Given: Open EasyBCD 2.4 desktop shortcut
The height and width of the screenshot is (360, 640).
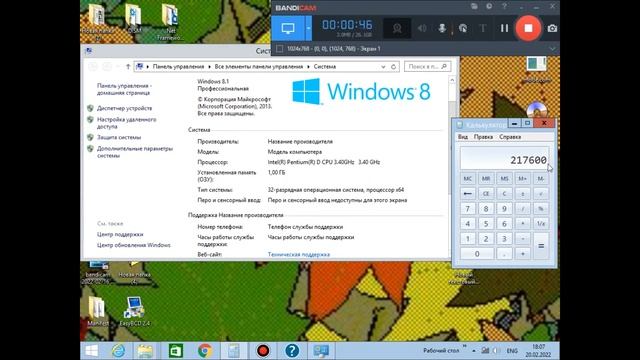Looking at the screenshot, I should click(x=134, y=312).
